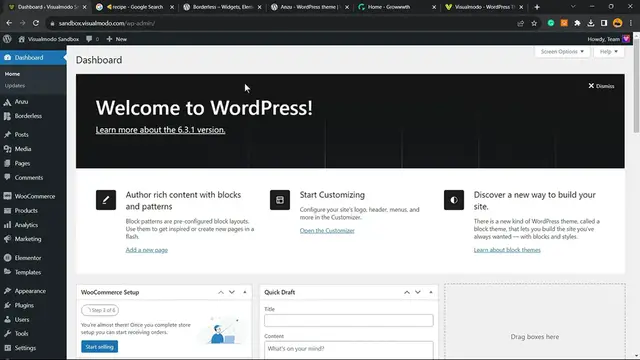Expand the Help dropdown

click(609, 51)
